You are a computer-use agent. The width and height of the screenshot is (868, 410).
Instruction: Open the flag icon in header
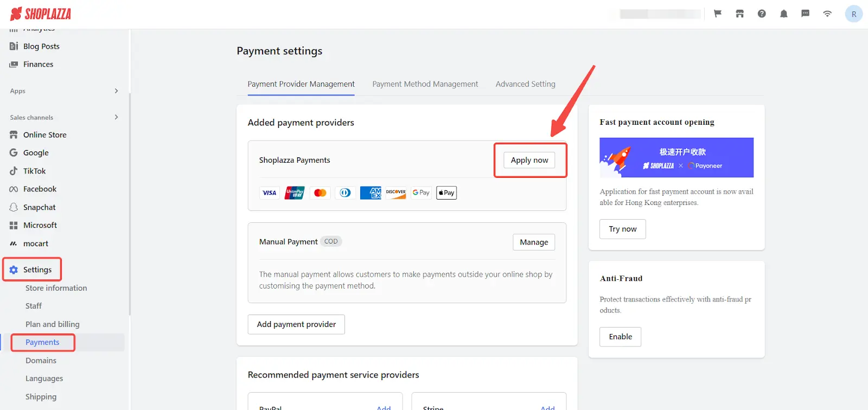tap(718, 14)
